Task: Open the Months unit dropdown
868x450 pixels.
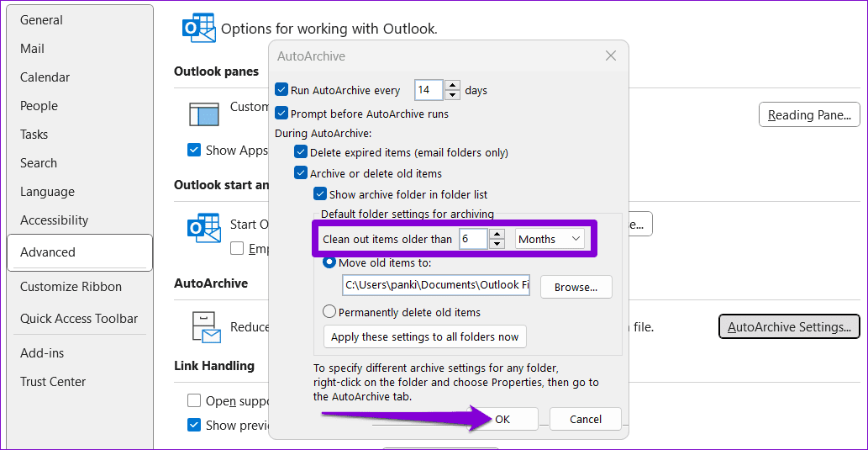Action: (550, 239)
